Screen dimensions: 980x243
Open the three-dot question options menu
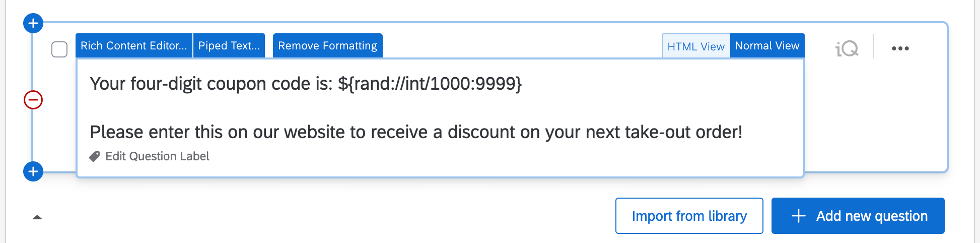point(900,48)
